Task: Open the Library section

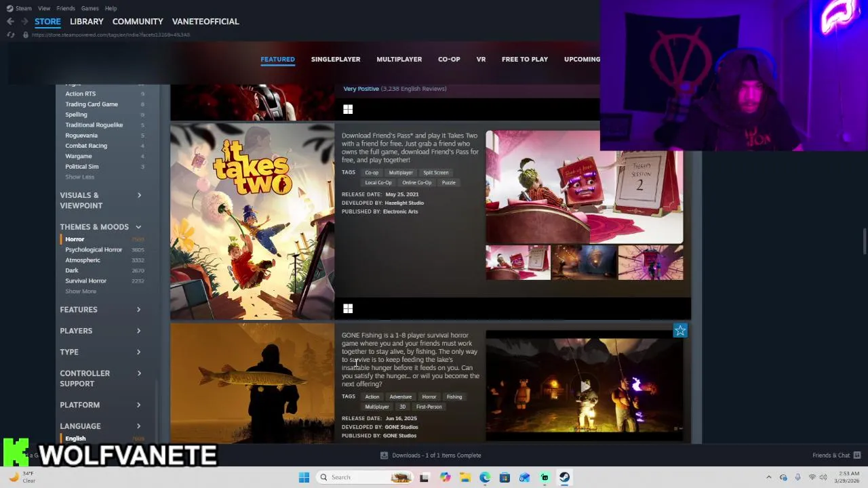Action: point(87,22)
